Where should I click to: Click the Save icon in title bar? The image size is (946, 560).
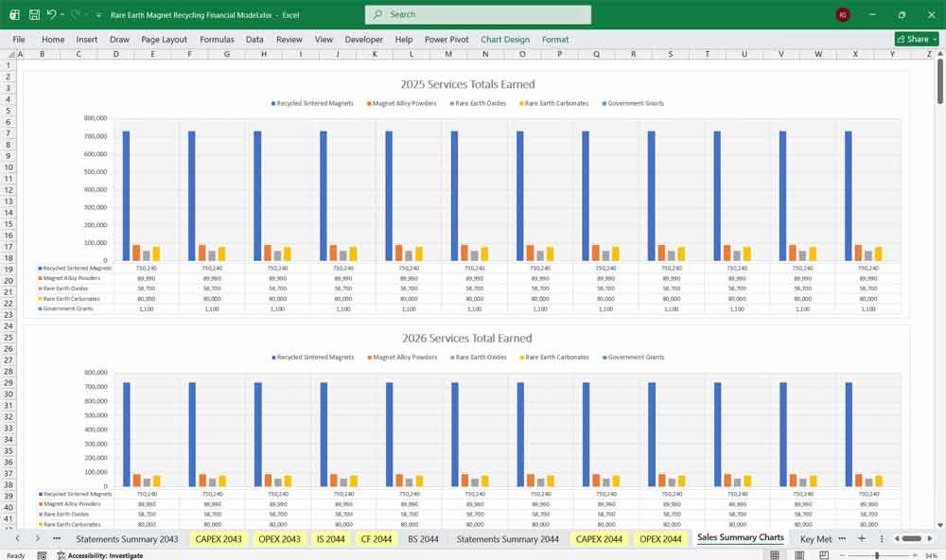[x=34, y=15]
